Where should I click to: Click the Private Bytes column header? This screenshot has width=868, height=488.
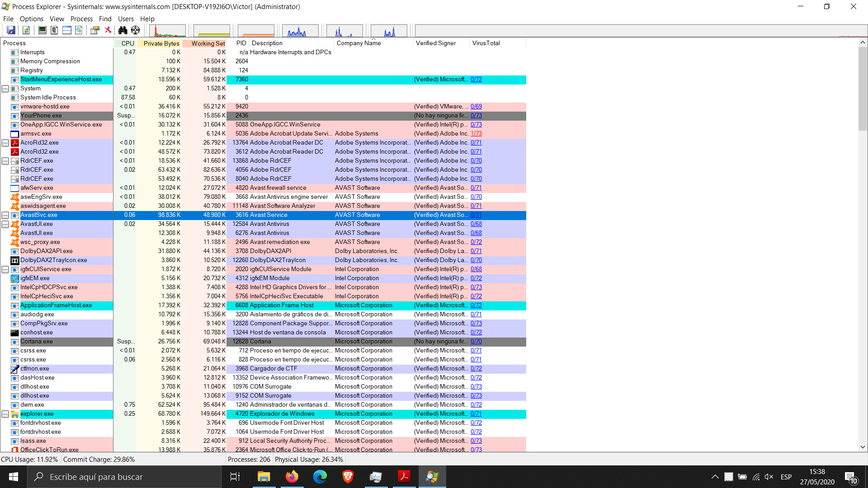[x=161, y=43]
